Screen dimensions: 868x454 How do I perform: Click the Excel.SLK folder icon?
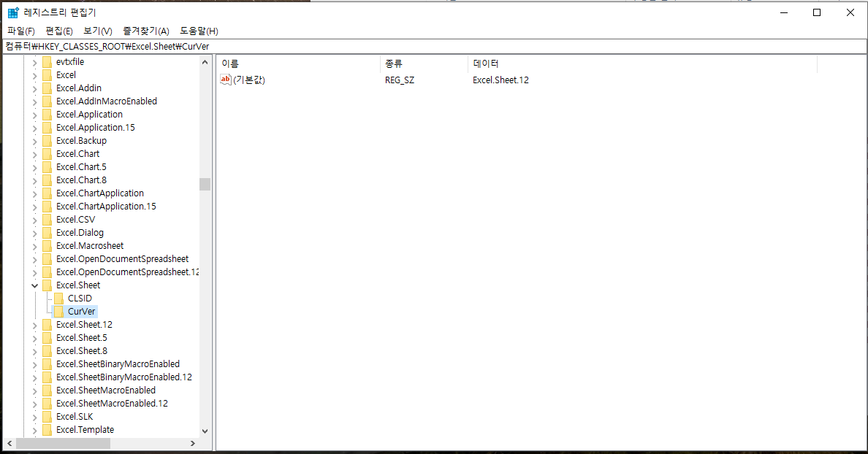click(x=47, y=417)
